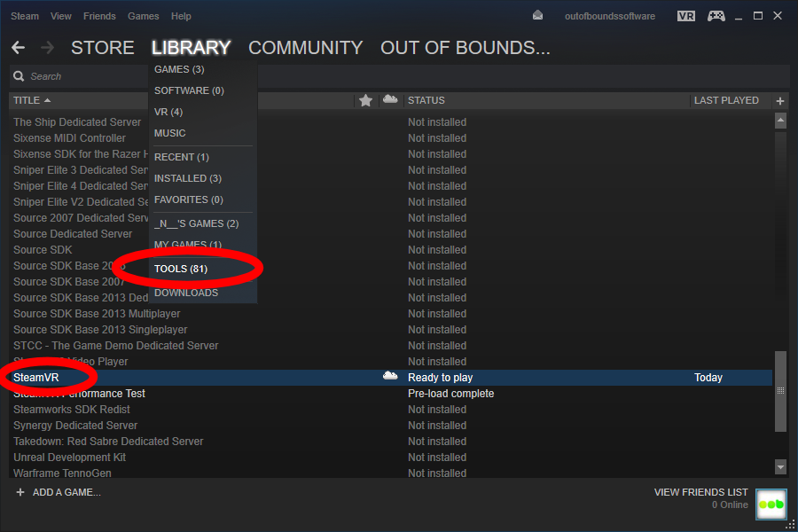Select Tools (81) from Library dropdown
The image size is (798, 532).
181,269
